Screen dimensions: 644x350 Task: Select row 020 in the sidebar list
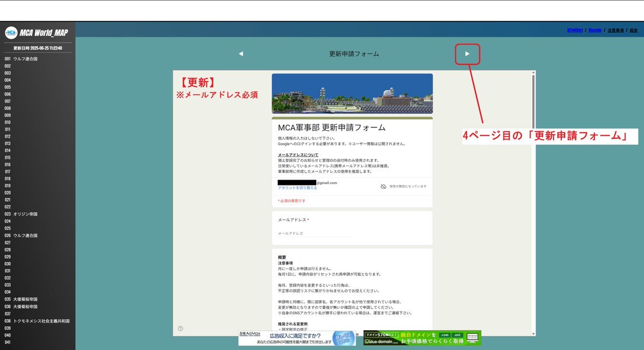pos(38,192)
